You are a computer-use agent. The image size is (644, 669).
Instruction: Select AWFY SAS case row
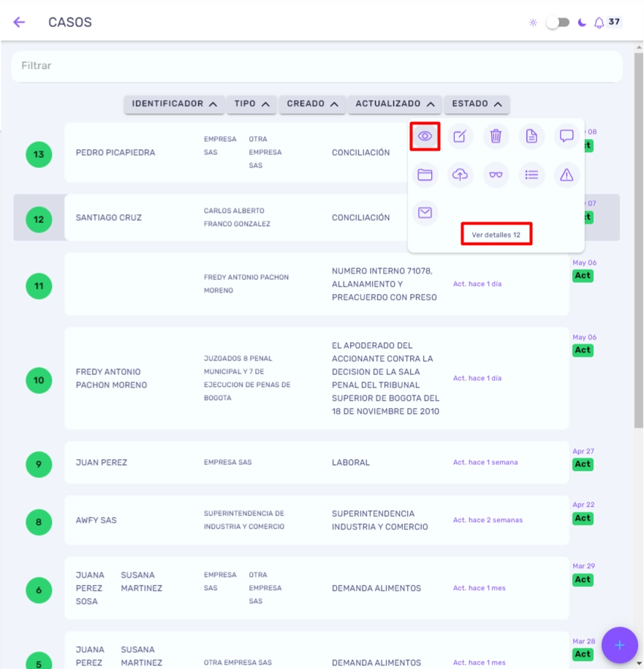tap(317, 520)
